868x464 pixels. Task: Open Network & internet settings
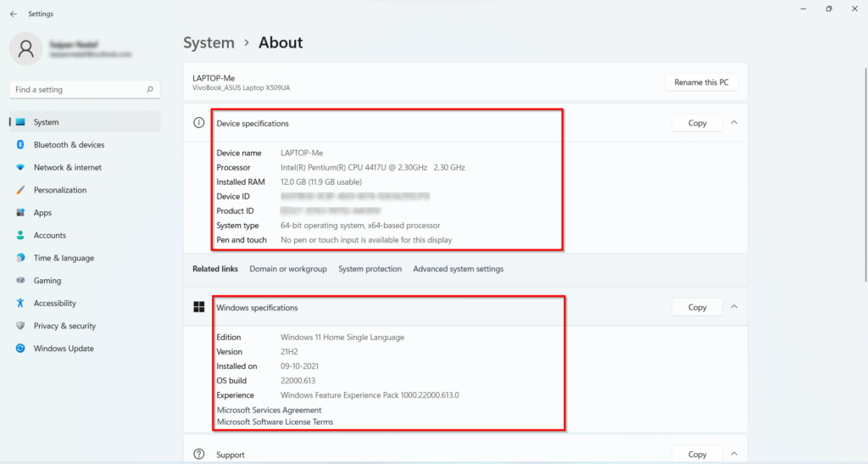[x=85, y=167]
